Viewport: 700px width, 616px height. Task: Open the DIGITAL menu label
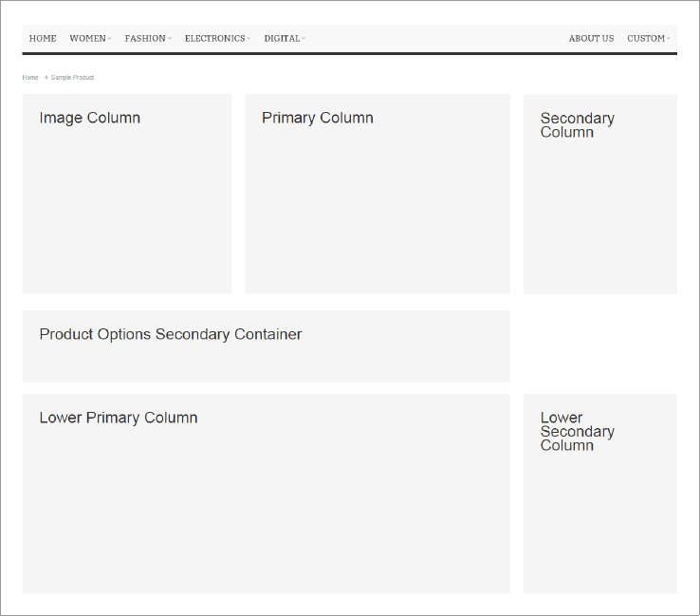point(282,39)
